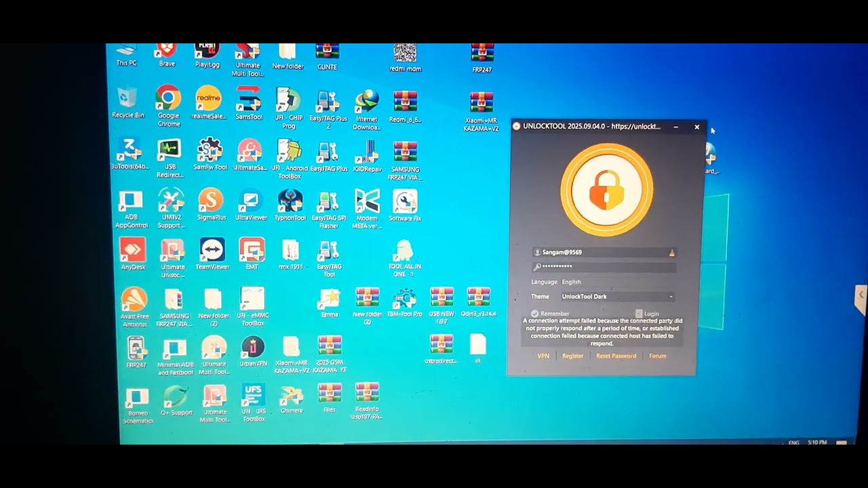Open the Register link

pyautogui.click(x=572, y=356)
